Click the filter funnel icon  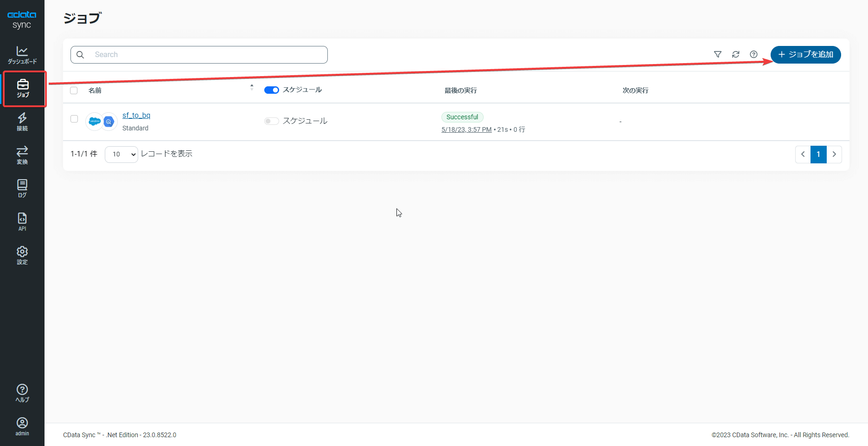[x=718, y=55]
